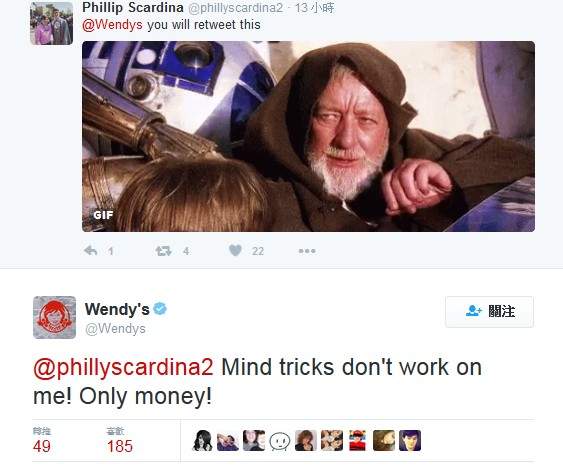The height and width of the screenshot is (471, 563).
Task: Click the @Wendys mention in the tweet
Action: tap(112, 25)
